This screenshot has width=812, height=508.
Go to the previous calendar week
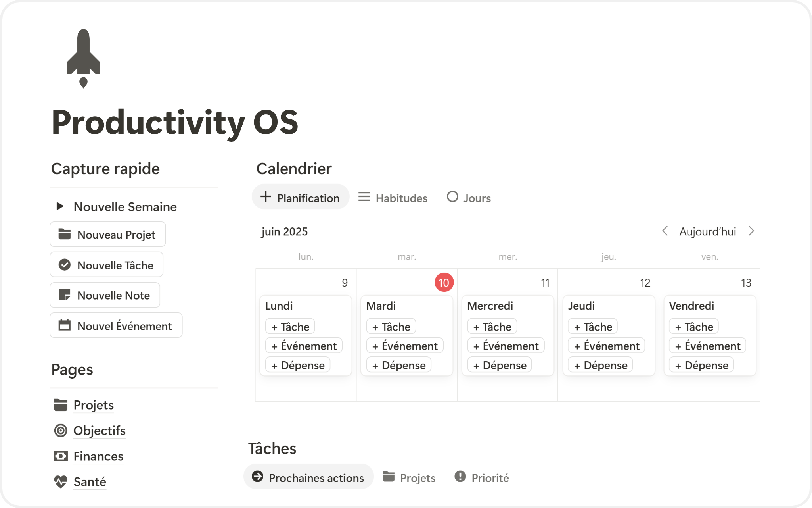pyautogui.click(x=665, y=231)
